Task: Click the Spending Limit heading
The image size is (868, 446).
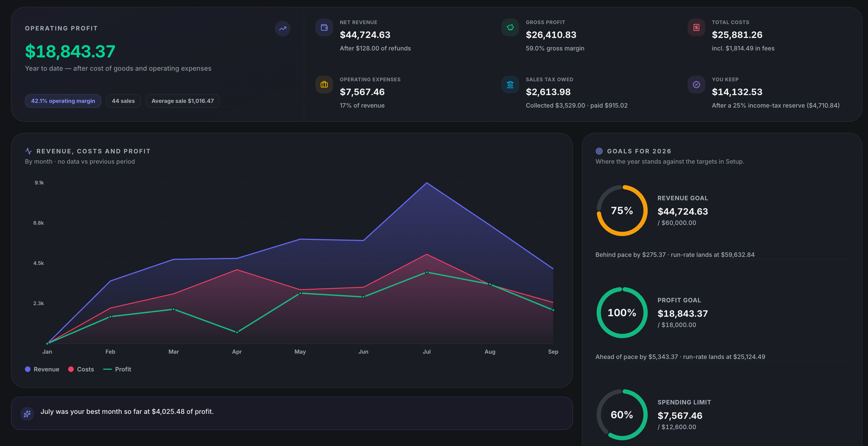Action: tap(684, 402)
